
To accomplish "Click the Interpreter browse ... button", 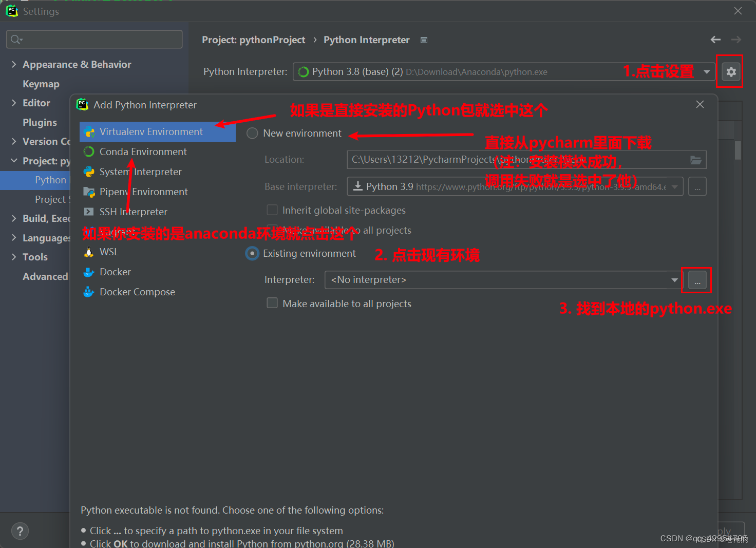I will coord(697,280).
